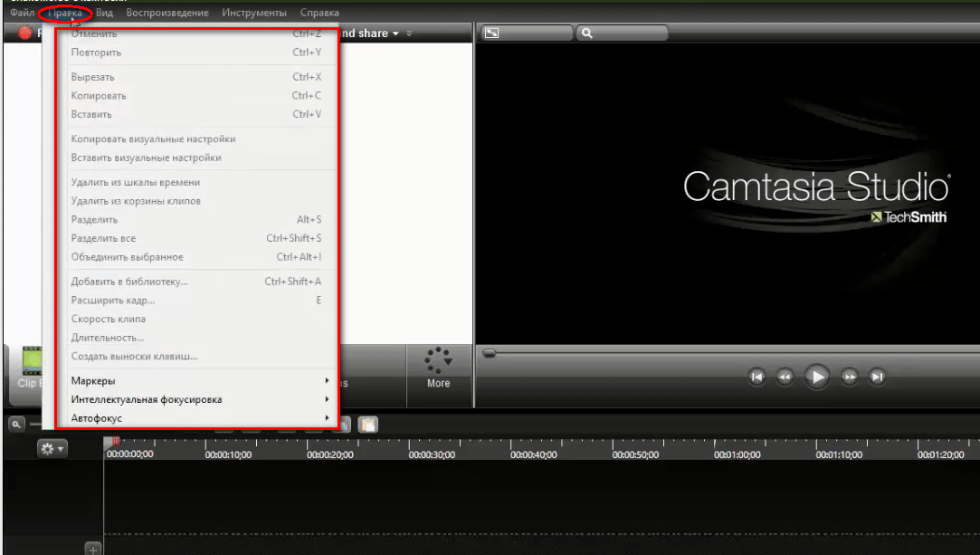Click the fast-forward playback icon

point(849,377)
